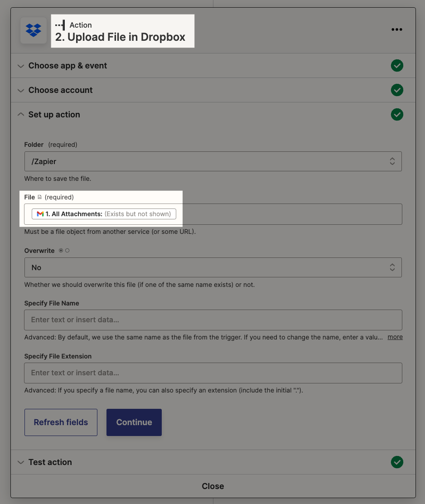Focus the Specify File Name input

pyautogui.click(x=213, y=320)
